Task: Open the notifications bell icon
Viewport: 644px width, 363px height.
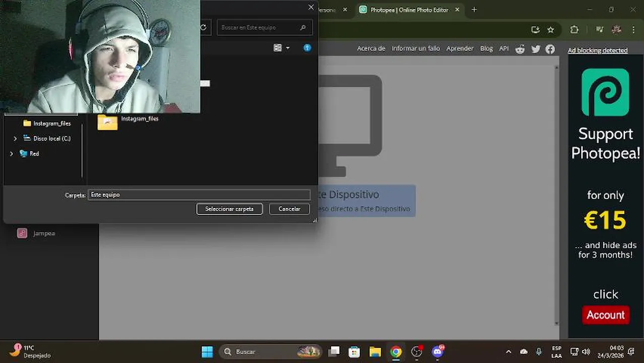Action: click(x=631, y=351)
